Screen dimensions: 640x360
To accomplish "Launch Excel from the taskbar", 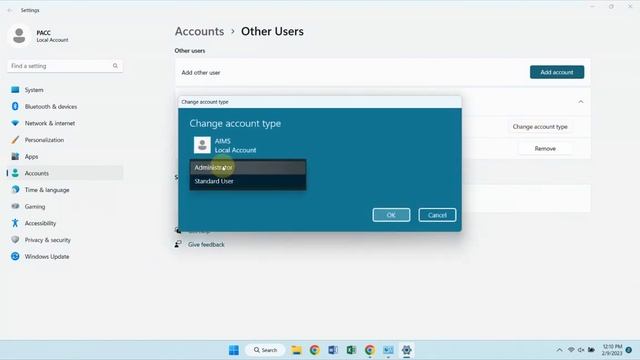I will 351,350.
